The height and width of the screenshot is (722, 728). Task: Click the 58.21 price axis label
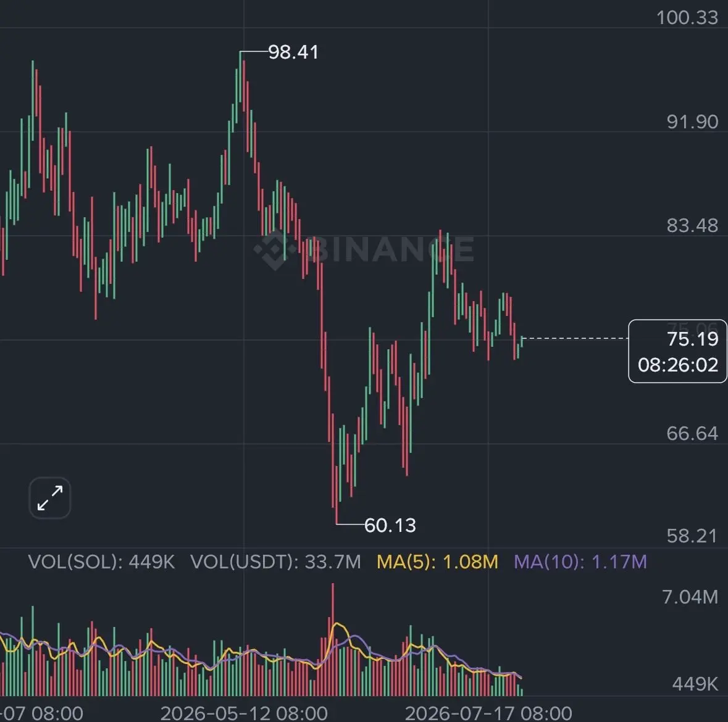(692, 536)
